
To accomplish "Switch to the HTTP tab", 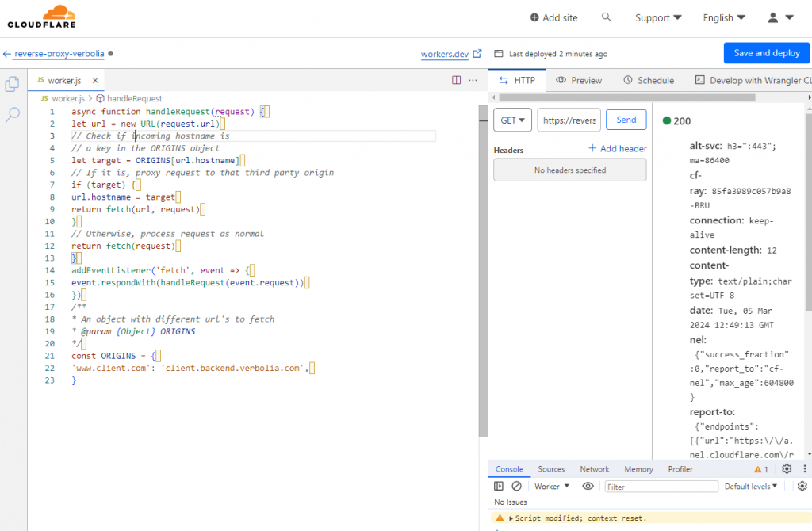I will coord(517,80).
